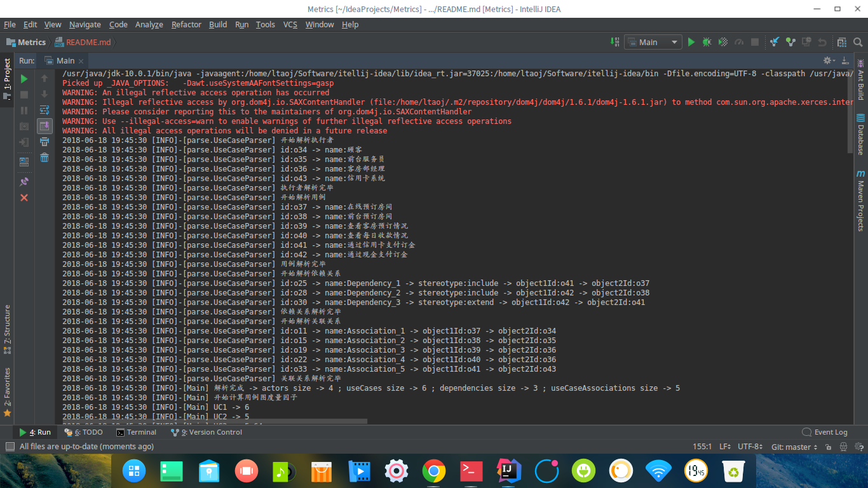Open the Z: Structure side panel

[7, 329]
